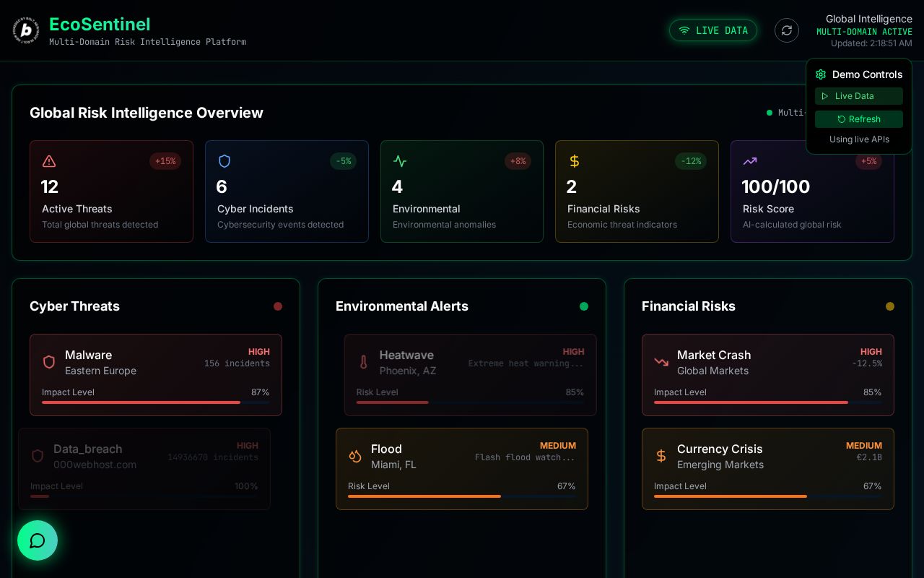The image size is (924, 578).
Task: Click the Flood Risk Level bar
Action: click(x=462, y=496)
